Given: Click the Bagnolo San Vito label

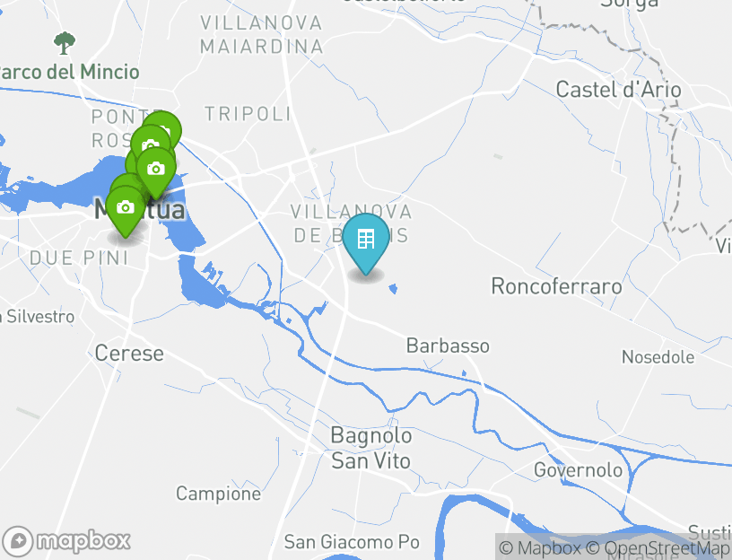Looking at the screenshot, I should tap(371, 448).
